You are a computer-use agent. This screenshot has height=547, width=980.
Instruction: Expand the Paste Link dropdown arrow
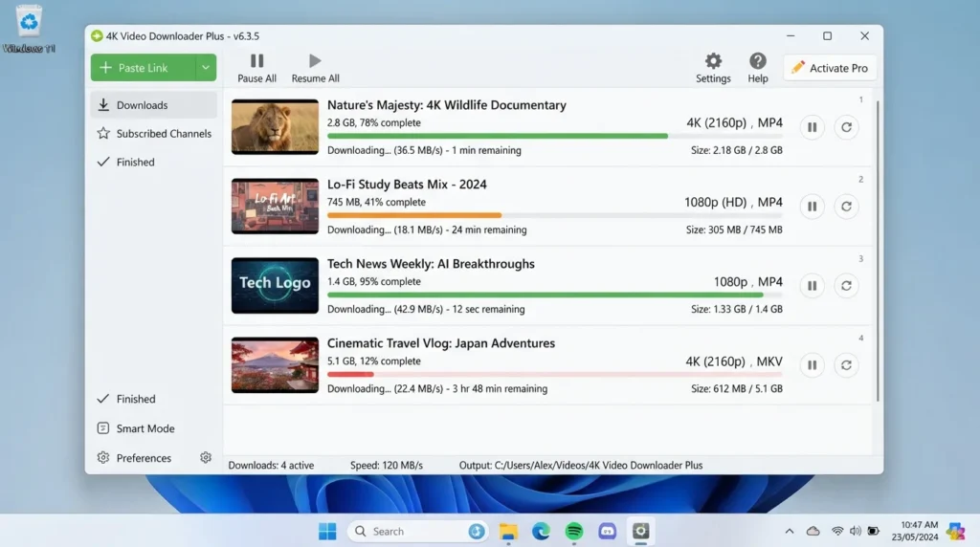(206, 68)
